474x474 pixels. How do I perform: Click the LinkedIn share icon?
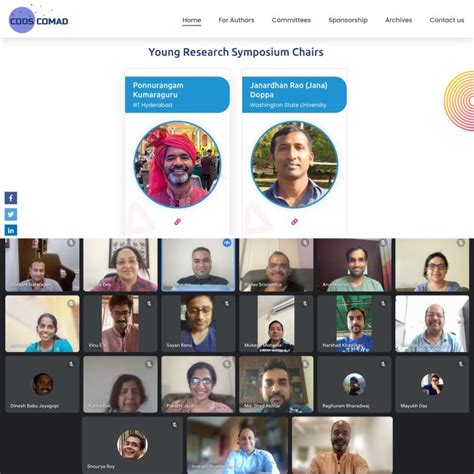click(11, 230)
